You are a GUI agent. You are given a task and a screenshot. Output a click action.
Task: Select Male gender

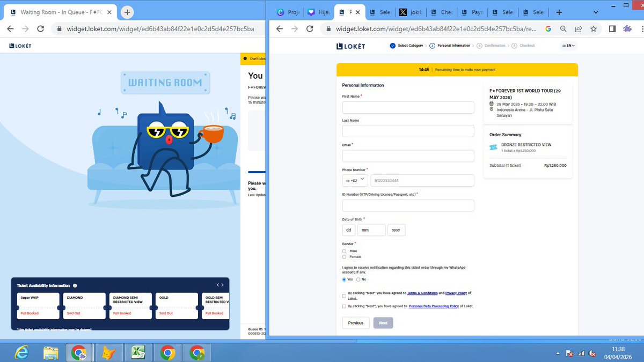[x=344, y=251]
